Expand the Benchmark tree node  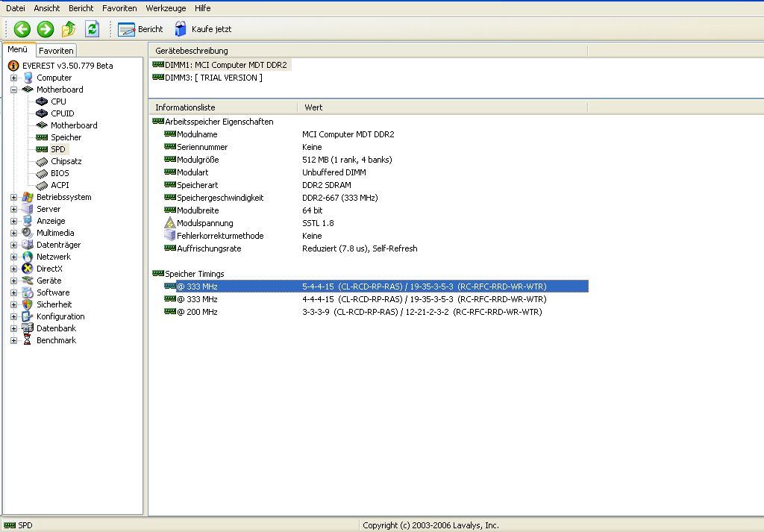[x=13, y=340]
